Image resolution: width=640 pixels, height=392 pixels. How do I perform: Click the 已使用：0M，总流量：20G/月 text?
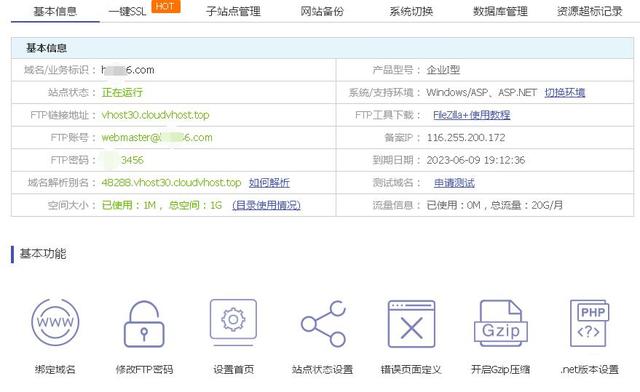click(495, 205)
